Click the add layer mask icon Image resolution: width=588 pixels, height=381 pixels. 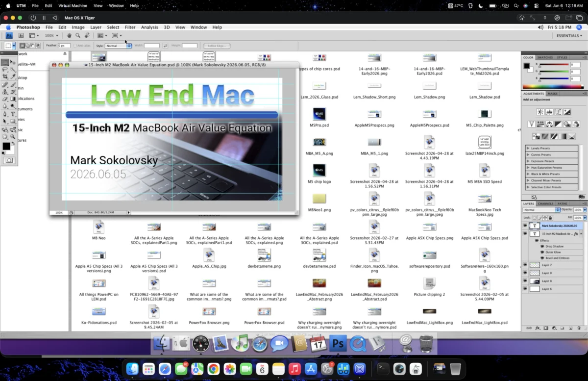click(x=546, y=328)
